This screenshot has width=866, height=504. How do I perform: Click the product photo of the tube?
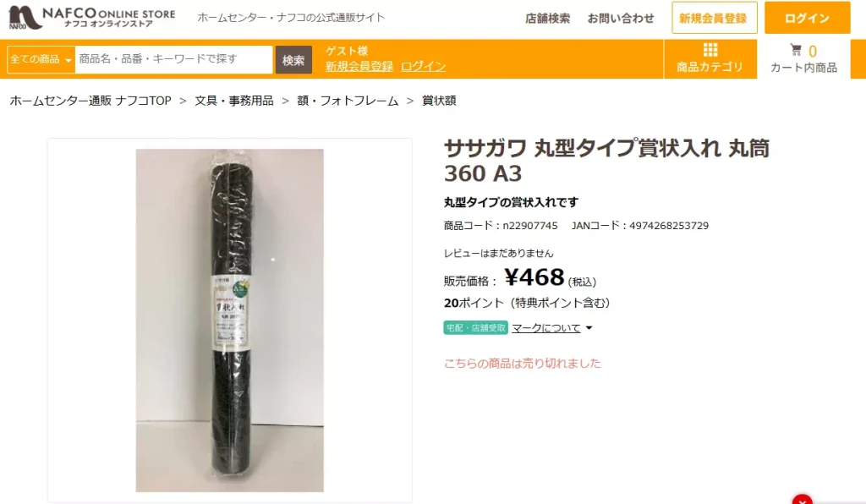click(230, 320)
